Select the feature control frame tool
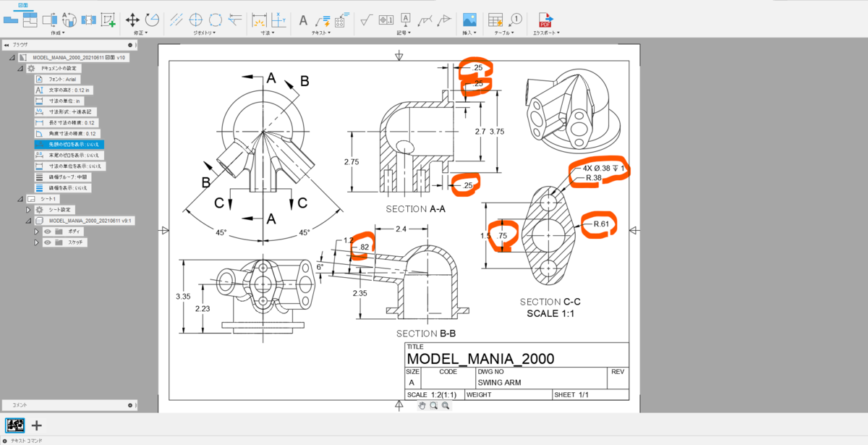This screenshot has width=868, height=445. point(386,20)
